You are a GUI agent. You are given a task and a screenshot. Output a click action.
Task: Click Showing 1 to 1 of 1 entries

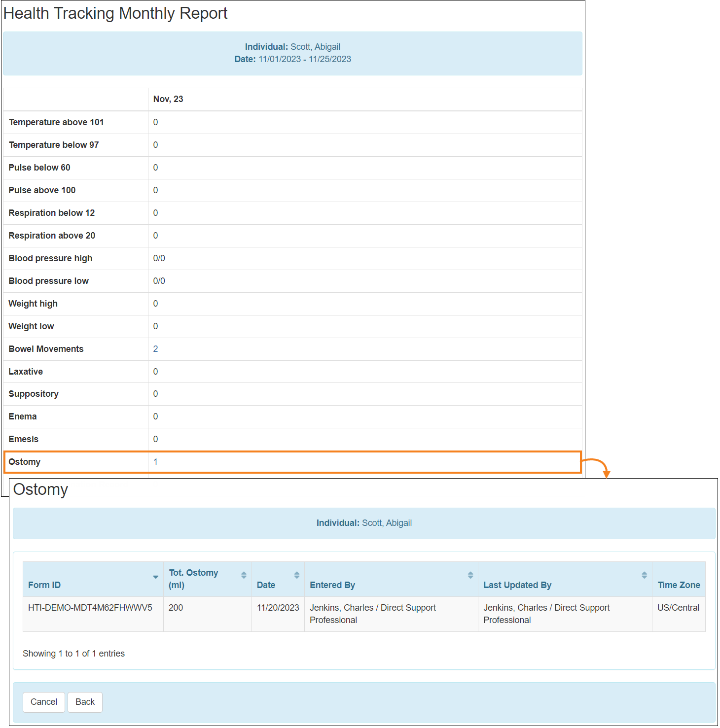tap(74, 654)
